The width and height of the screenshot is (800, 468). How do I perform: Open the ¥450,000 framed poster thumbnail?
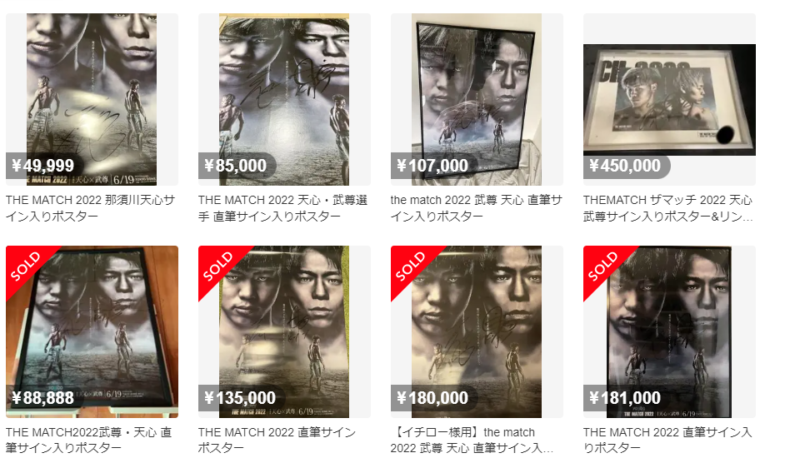(669, 99)
